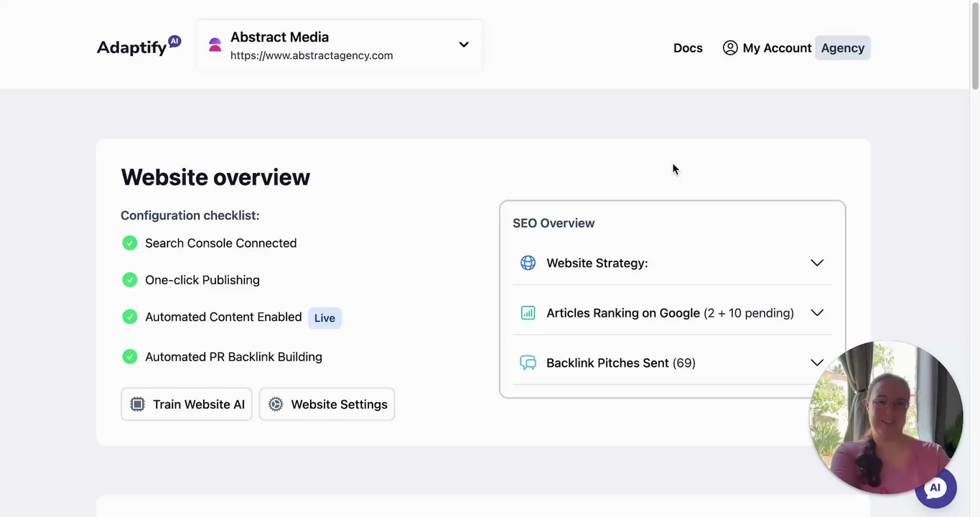The image size is (980, 517).
Task: Click the One-click Publishing checkmark
Action: click(130, 280)
